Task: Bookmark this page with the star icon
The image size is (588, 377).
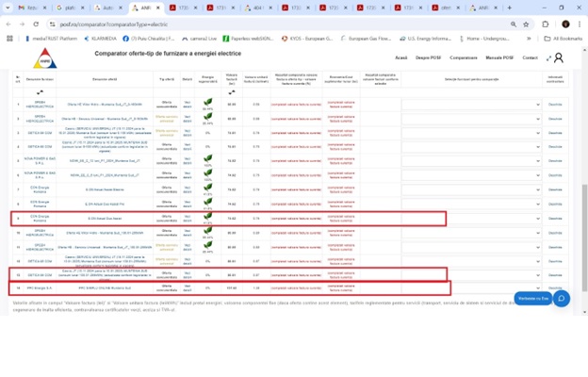Action: point(526,25)
